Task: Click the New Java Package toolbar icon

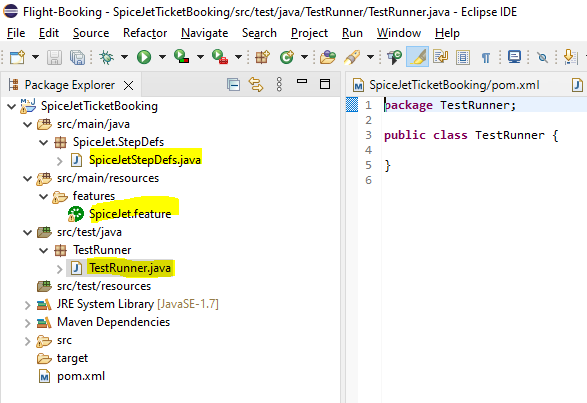Action: point(262,57)
